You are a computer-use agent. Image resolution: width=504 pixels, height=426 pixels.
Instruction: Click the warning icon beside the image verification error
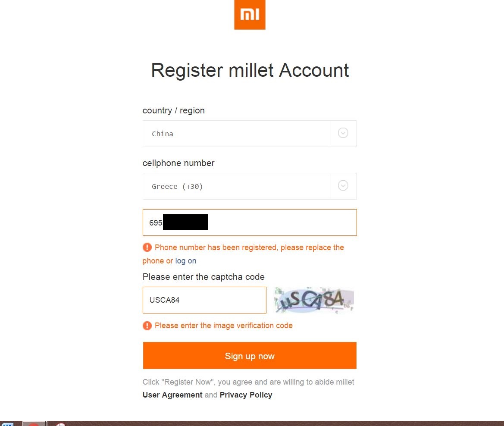[x=147, y=326]
